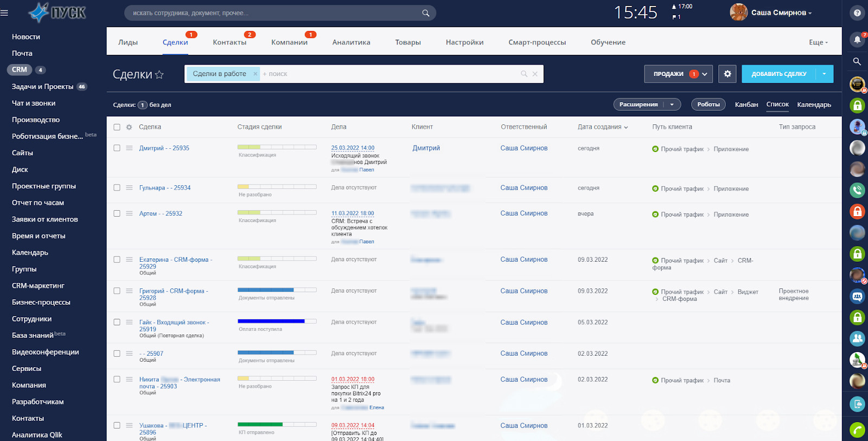Click the Добавить сделку button
Viewport: 868px width, 441px height.
[779, 74]
